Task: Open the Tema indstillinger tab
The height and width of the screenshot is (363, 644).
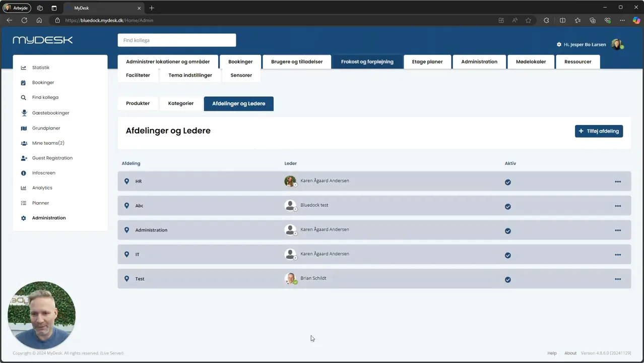Action: coord(190,75)
